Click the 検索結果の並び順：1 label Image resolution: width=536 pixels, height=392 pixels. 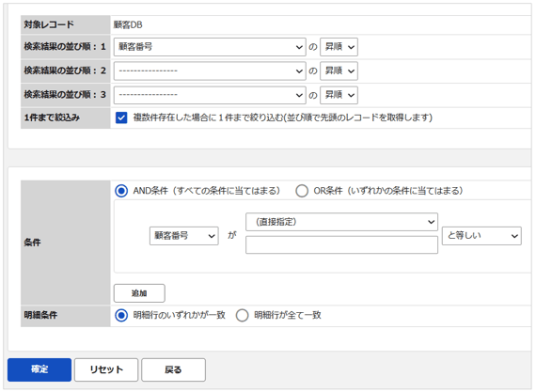[x=65, y=47]
